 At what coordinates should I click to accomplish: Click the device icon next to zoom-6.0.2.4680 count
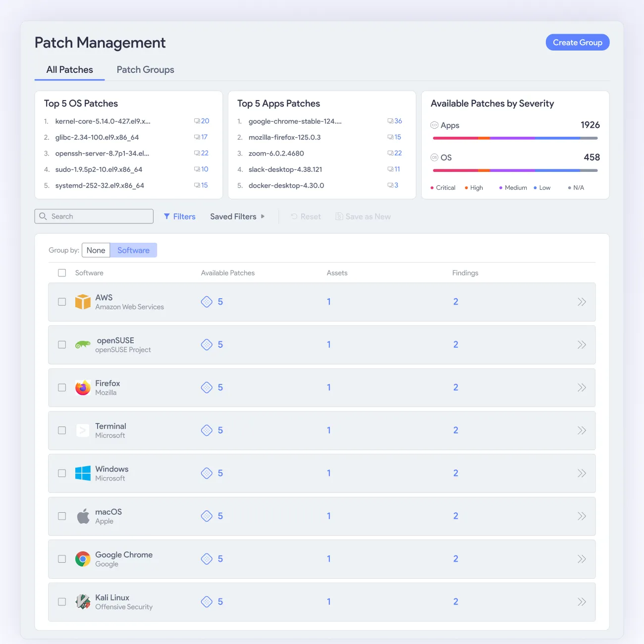390,153
